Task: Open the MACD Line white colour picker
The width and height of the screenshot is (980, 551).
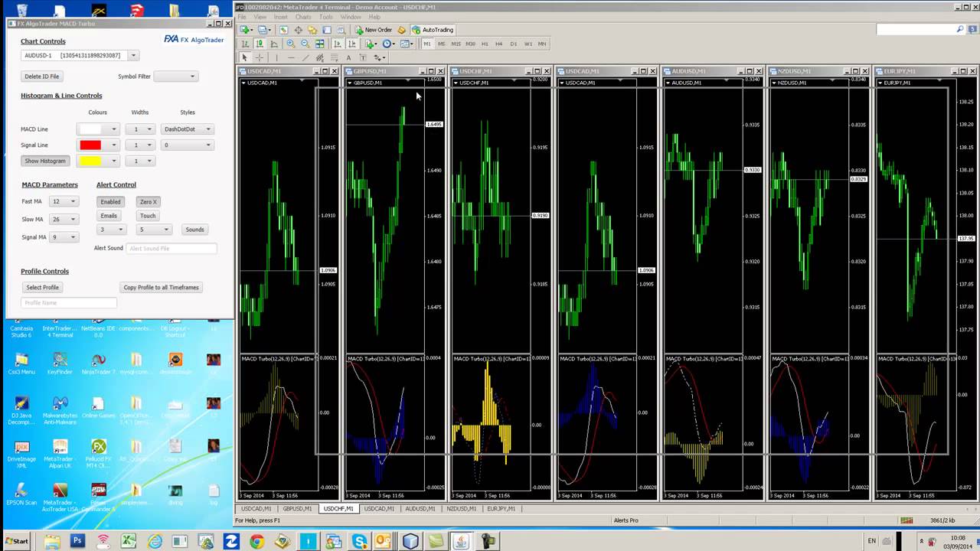Action: coord(99,129)
